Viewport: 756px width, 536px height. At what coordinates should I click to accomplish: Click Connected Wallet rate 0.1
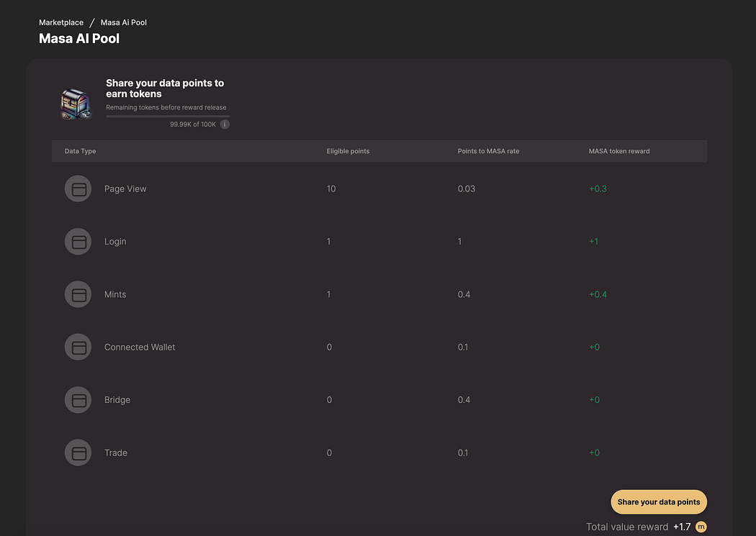(463, 348)
